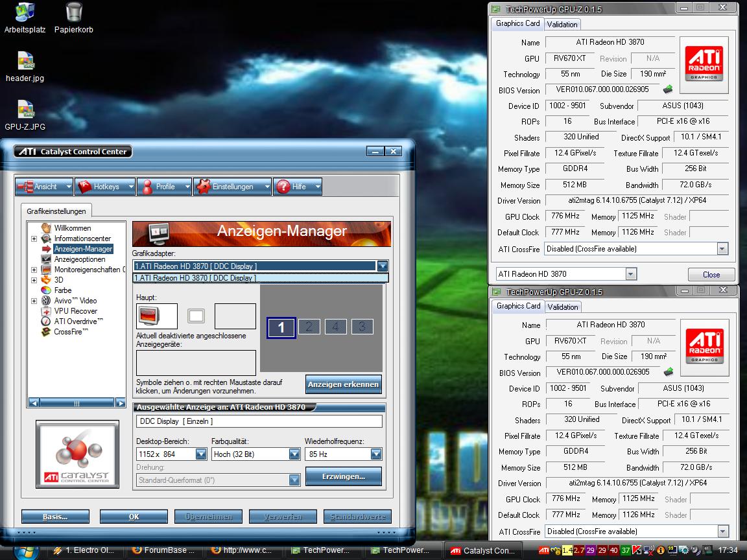
Task: Open Profile dropdown arrow
Action: tap(187, 187)
